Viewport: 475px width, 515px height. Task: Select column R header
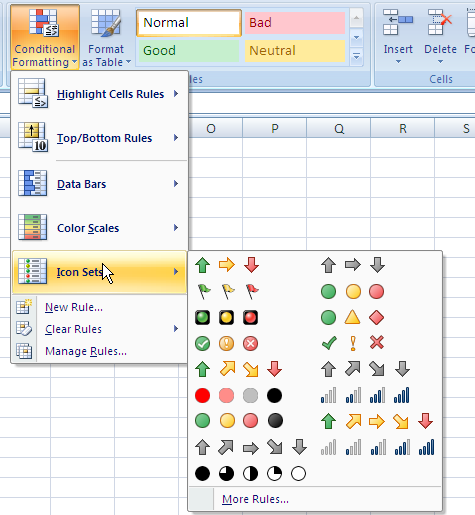point(402,128)
